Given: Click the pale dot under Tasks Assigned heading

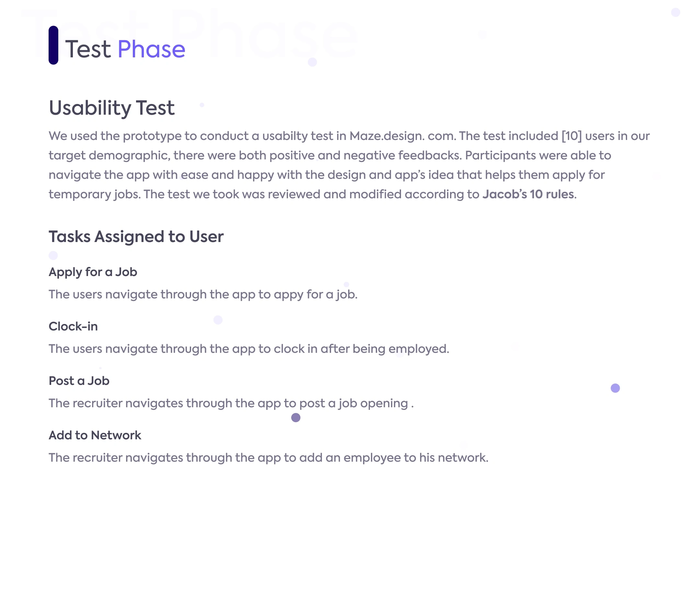Looking at the screenshot, I should (x=53, y=255).
